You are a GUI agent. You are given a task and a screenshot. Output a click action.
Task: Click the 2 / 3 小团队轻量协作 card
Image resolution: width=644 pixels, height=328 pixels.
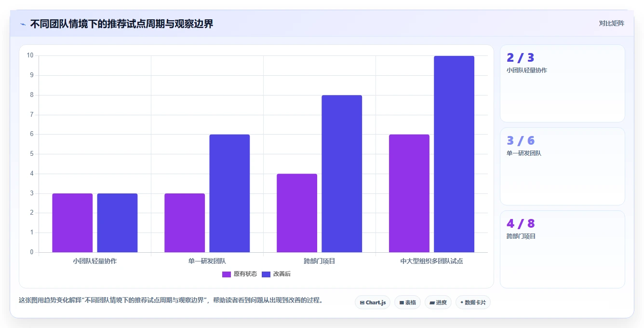[x=563, y=83]
